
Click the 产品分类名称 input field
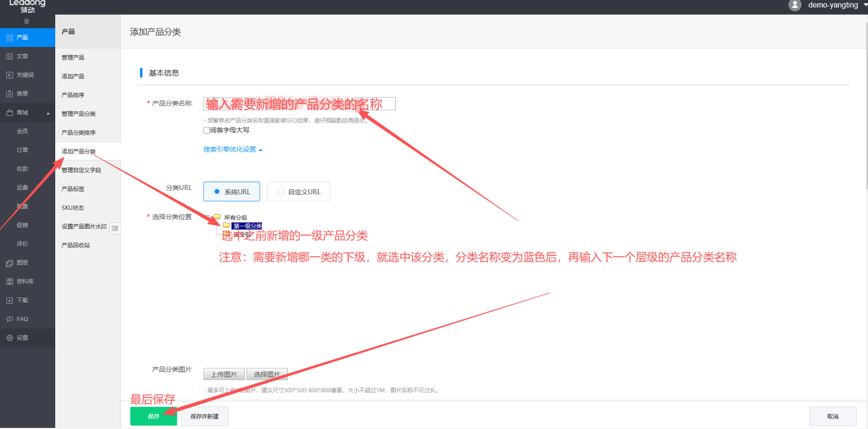[x=299, y=104]
